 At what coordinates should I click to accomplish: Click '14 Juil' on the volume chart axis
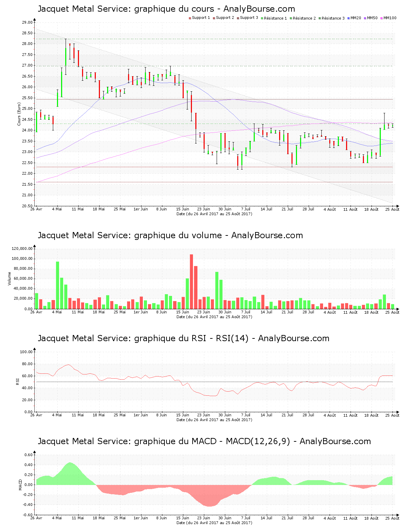coord(266,312)
